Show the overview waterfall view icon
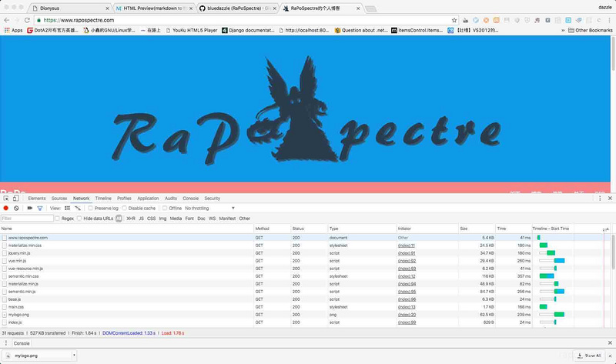 (78, 208)
